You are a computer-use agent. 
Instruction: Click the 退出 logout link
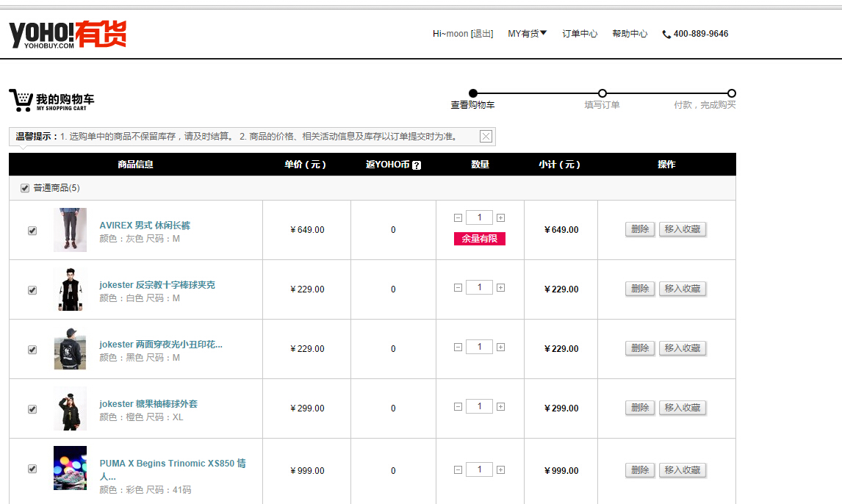[x=482, y=34]
